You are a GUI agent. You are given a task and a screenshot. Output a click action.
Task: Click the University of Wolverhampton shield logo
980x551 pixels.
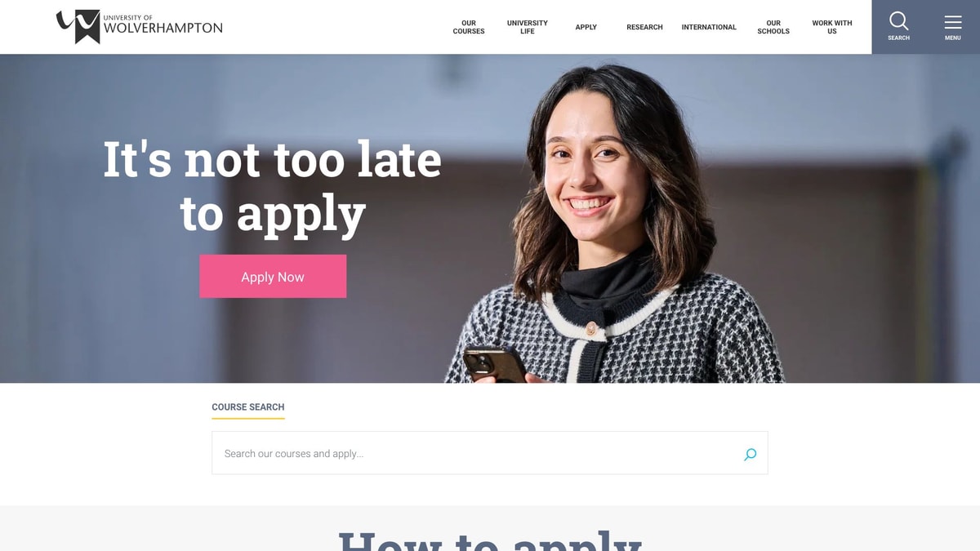[x=78, y=27]
